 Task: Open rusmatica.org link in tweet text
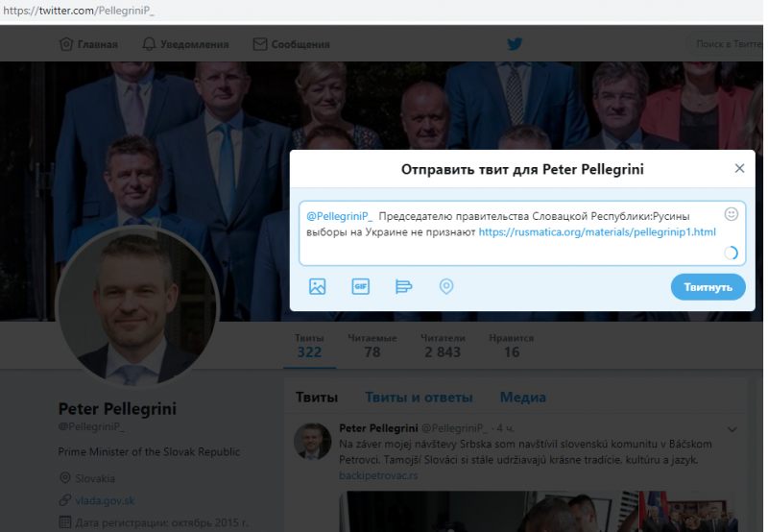[597, 231]
